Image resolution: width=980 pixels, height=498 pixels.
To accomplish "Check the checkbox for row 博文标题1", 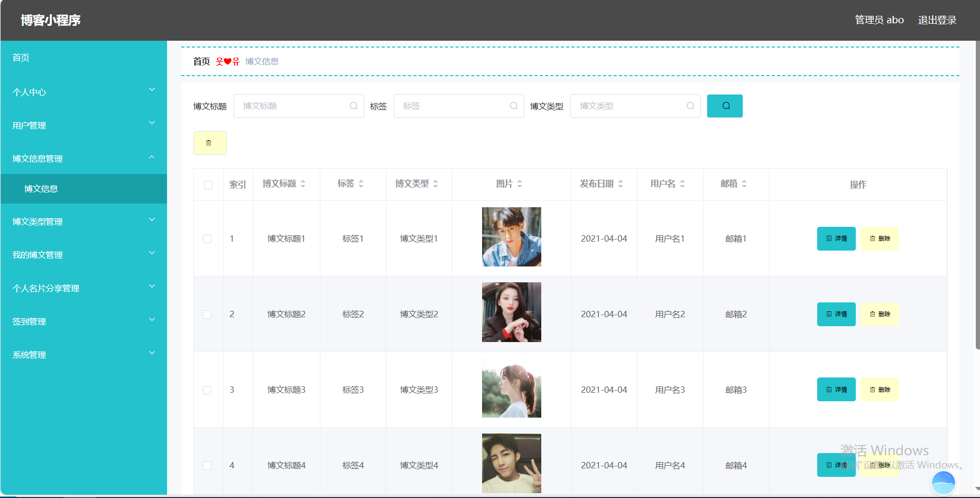I will pyautogui.click(x=207, y=239).
